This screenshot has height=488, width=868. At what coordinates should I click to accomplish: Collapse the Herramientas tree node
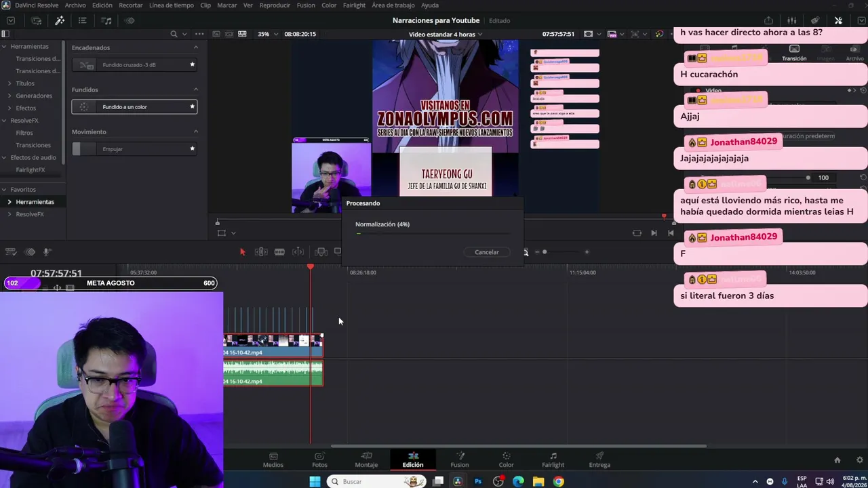[x=4, y=47]
